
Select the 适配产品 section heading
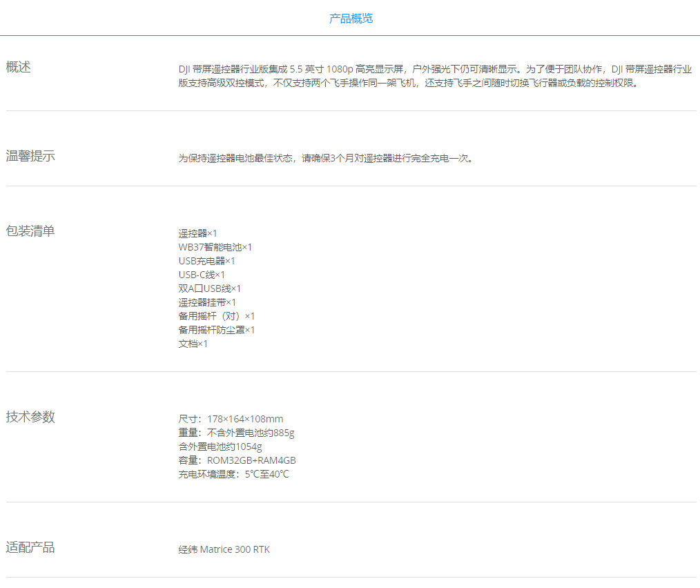(30, 547)
